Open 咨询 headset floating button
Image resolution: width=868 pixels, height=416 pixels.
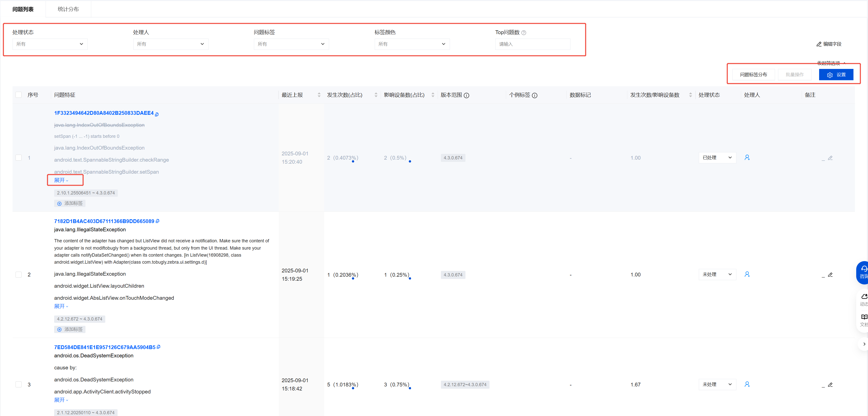pyautogui.click(x=863, y=271)
